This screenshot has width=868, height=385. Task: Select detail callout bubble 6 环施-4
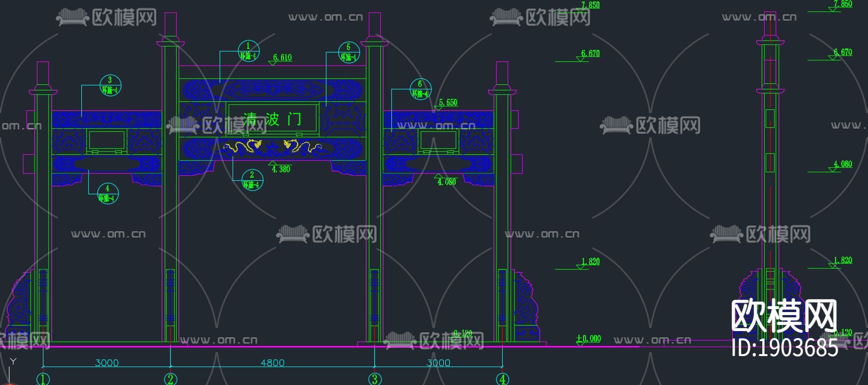pos(420,89)
